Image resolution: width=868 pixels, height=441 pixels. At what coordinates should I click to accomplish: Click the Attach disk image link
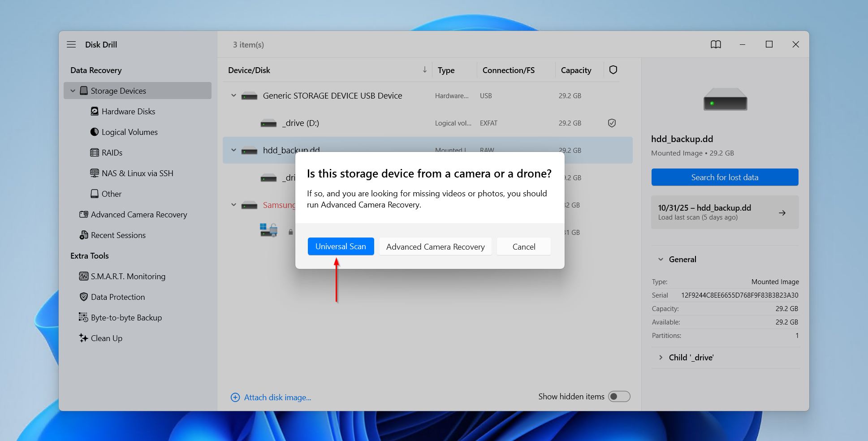[277, 398]
